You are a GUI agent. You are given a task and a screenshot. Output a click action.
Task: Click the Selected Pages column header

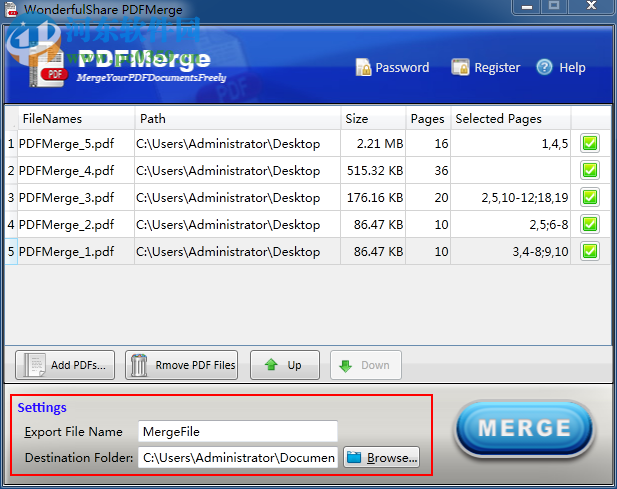(x=510, y=118)
